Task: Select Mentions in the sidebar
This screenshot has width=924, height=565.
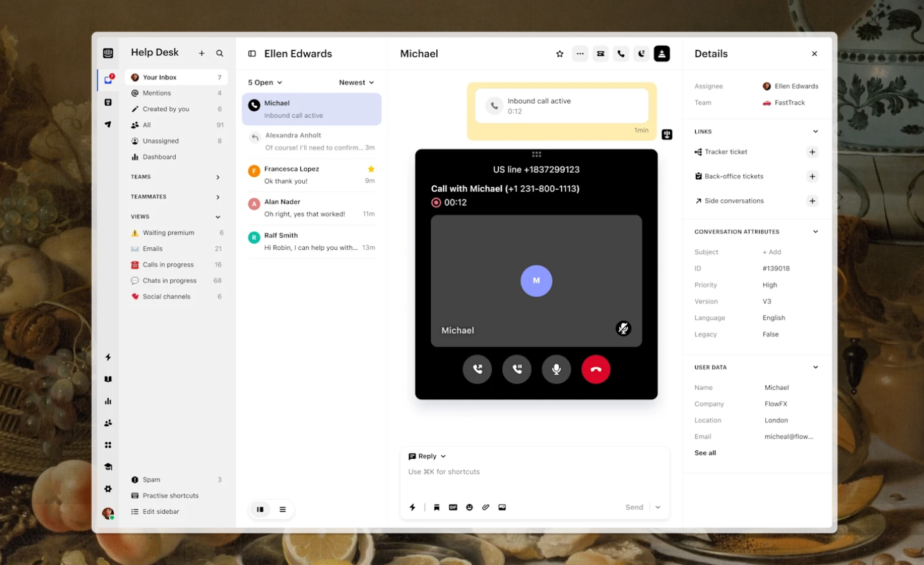Action: [x=157, y=93]
